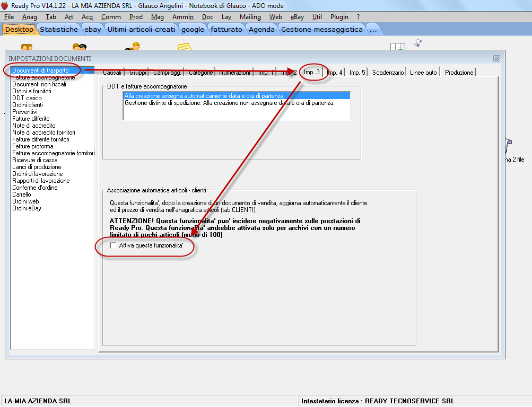This screenshot has width=532, height=407.
Task: Choose 'Alla creazione assegna automaticamente data e ora' option
Action: [x=237, y=96]
